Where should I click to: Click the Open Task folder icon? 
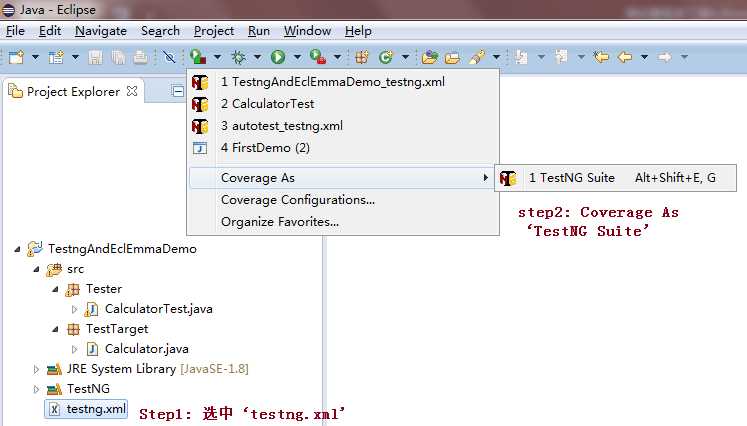452,58
